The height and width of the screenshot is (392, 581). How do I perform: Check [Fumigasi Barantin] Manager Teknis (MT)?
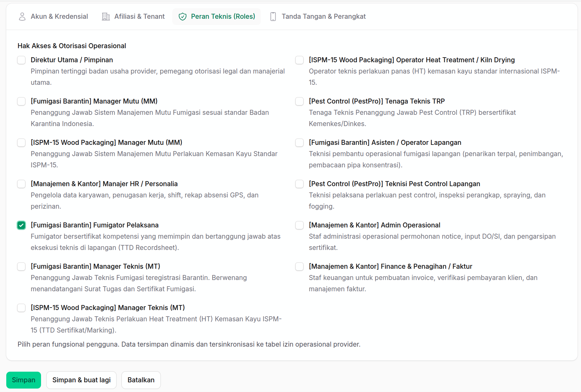[21, 267]
